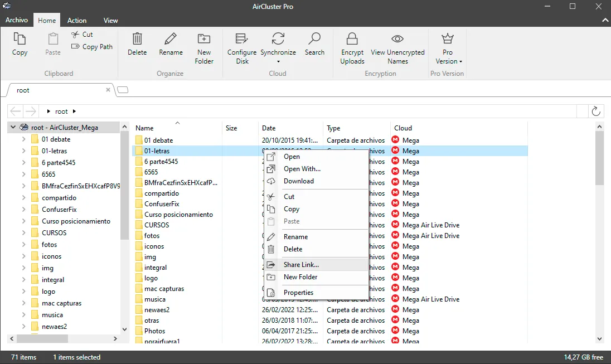This screenshot has width=611, height=364.
Task: Select Curso posicionamiento in file list
Action: [178, 215]
